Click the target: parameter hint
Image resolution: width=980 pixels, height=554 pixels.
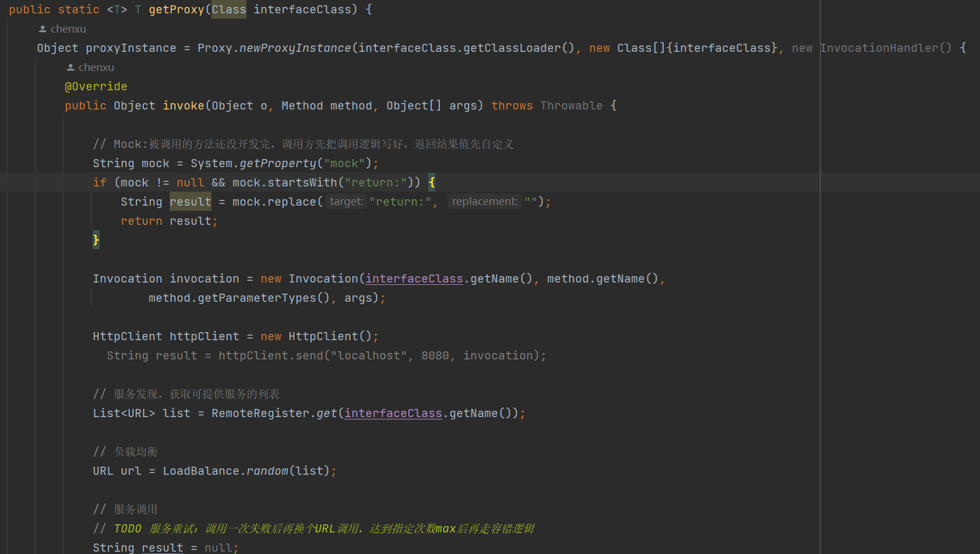point(346,202)
